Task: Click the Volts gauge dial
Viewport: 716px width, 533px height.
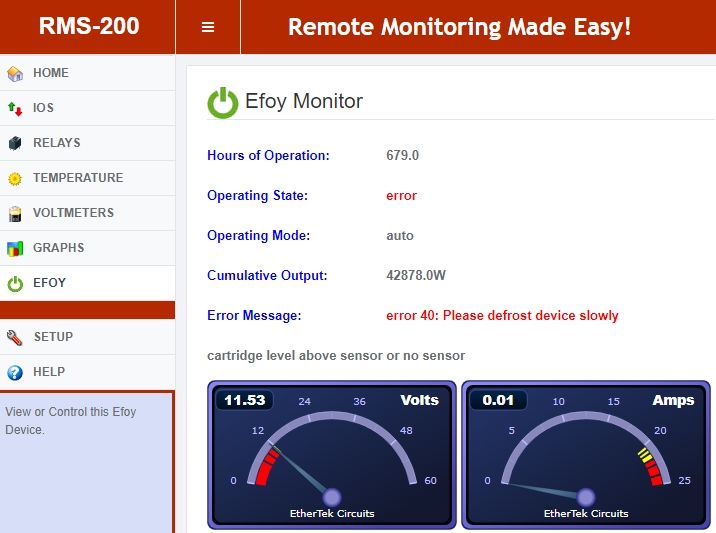Action: coord(332,454)
